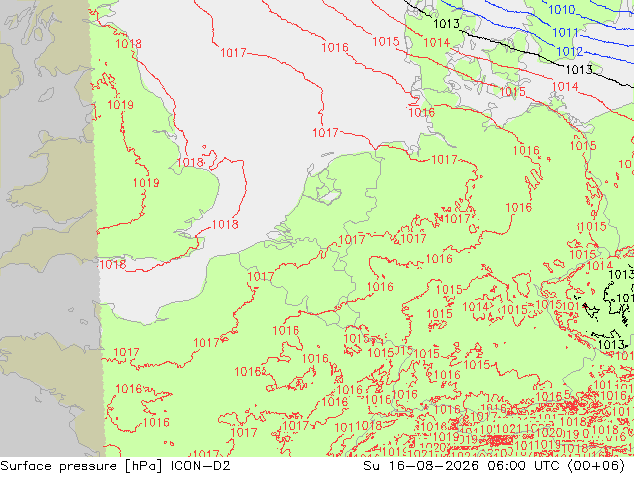634x490 pixels.
Task: Click the blue 1012 isobar label
Action: point(569,52)
